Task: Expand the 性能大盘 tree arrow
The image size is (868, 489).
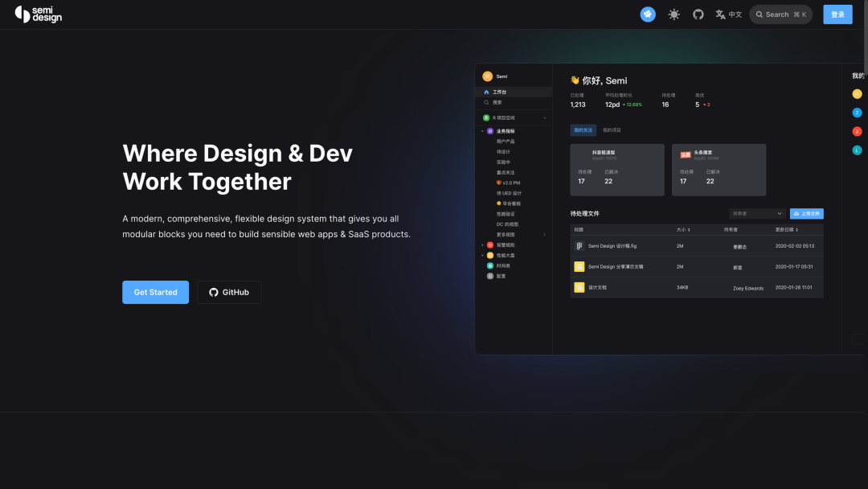Action: point(482,255)
